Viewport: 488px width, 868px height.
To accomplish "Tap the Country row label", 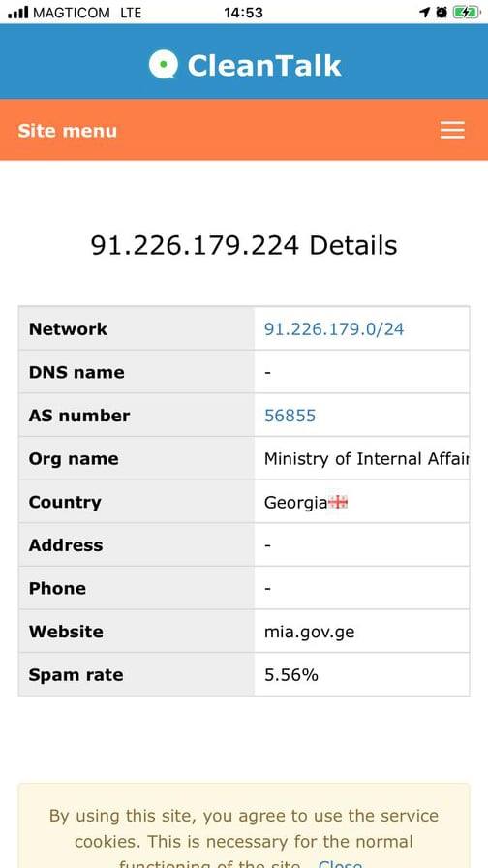I will pyautogui.click(x=65, y=502).
